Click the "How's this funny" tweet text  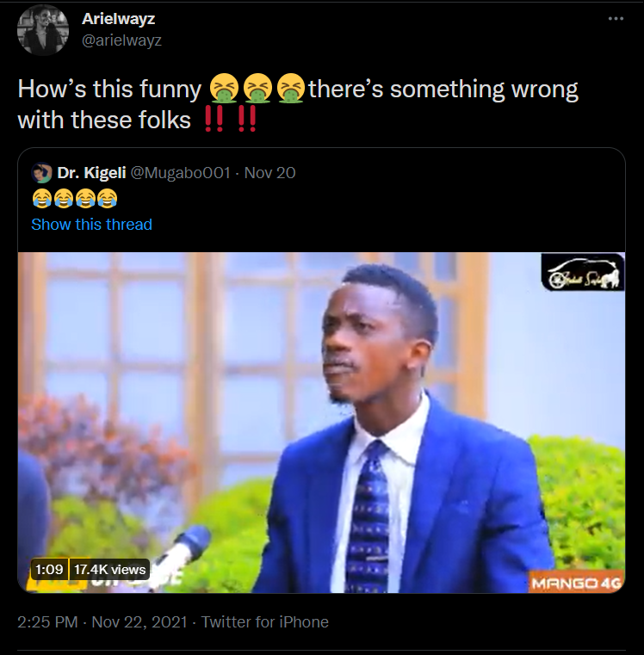[108, 90]
